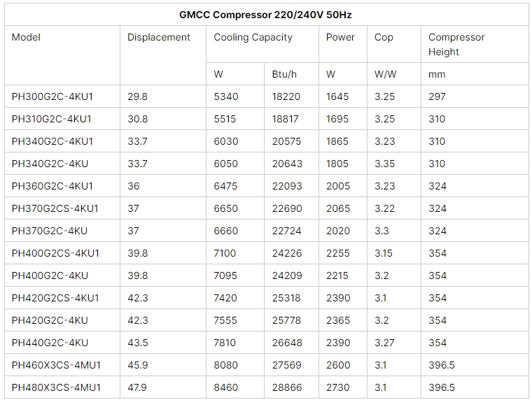Screen dimensions: 532x400
Task: Select model cell PH400G2C-4KU
Action: (50, 276)
